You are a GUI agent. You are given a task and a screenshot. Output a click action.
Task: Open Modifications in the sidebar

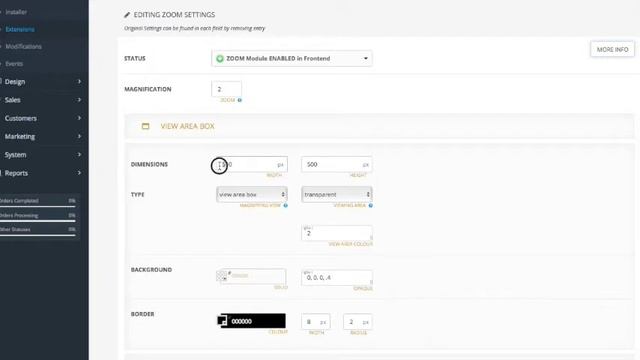pos(23,47)
